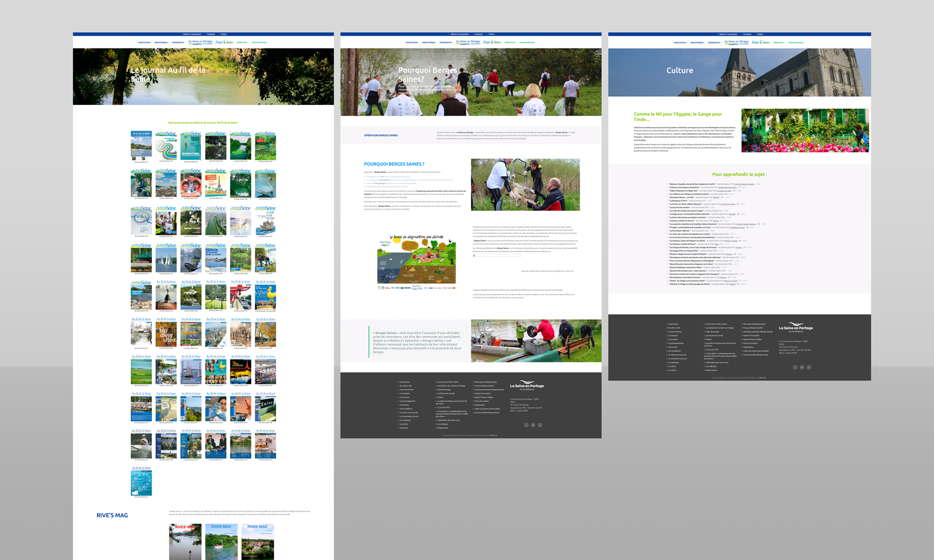Click the Facebook icon in the Culture page footer
The image size is (934, 560).
click(x=795, y=367)
